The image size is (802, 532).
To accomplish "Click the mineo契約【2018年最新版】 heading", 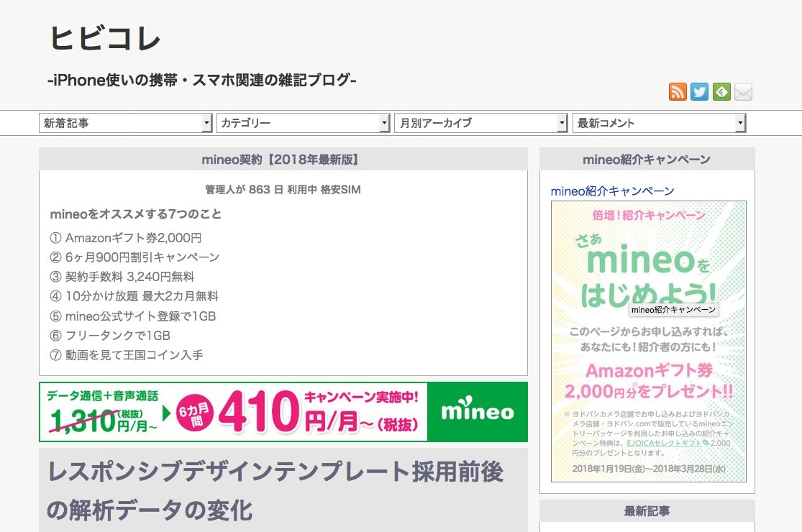I will point(283,160).
